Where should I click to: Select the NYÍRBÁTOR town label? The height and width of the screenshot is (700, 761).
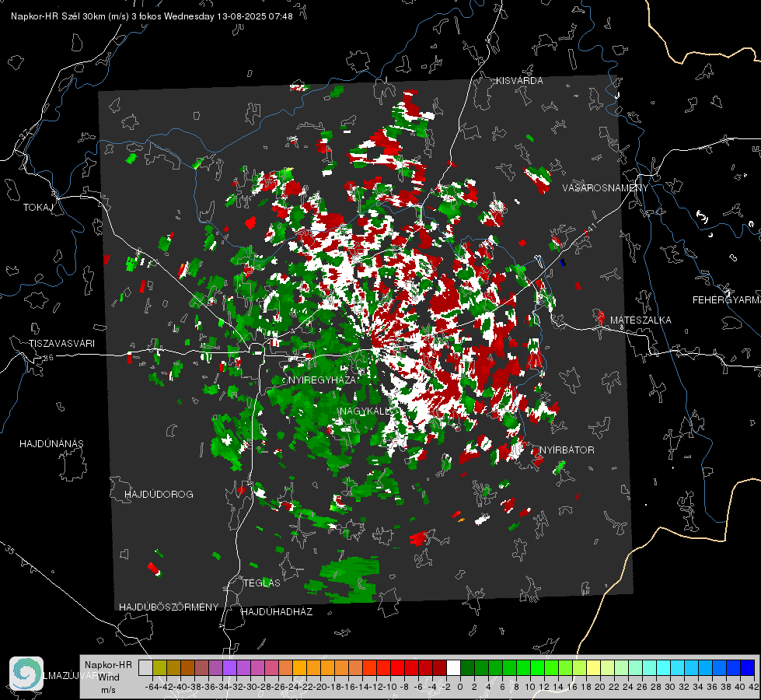[x=567, y=450]
